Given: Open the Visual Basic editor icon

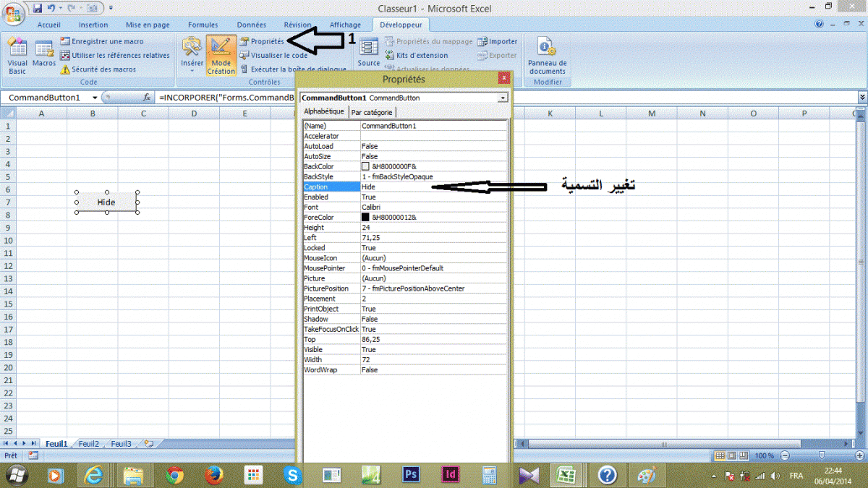Looking at the screenshot, I should (17, 51).
